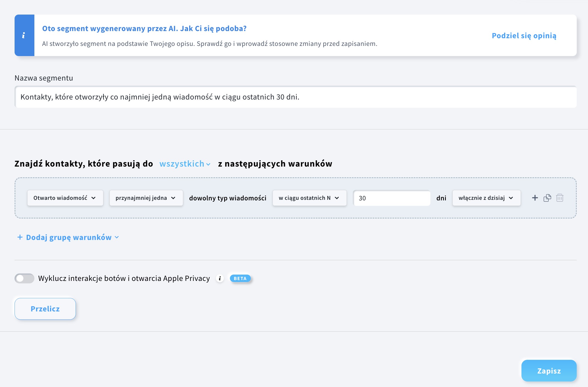Click the Przelicz button
The width and height of the screenshot is (588, 387).
point(45,309)
